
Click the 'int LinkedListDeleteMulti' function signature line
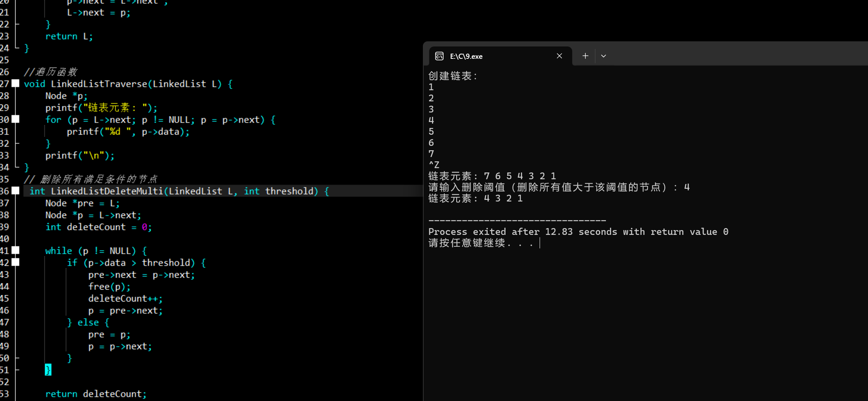tap(179, 191)
